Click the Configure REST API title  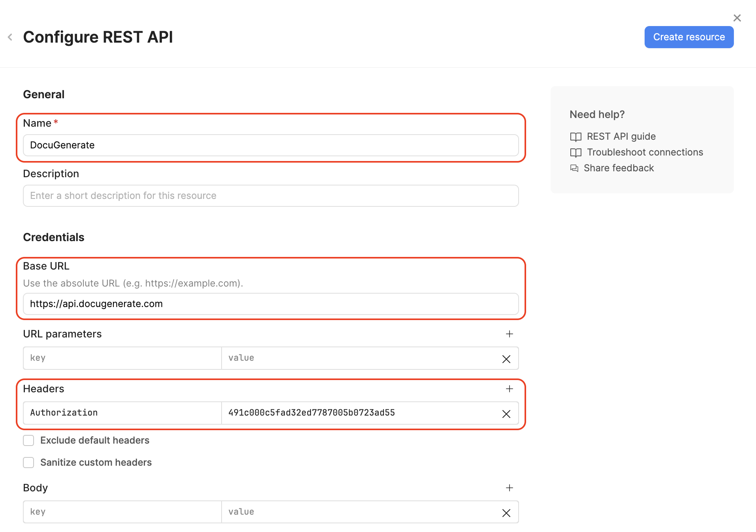click(x=98, y=37)
